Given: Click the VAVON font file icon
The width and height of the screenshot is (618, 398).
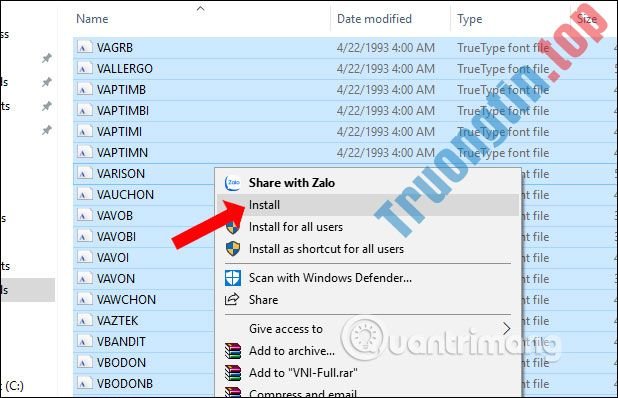Looking at the screenshot, I should pos(84,279).
